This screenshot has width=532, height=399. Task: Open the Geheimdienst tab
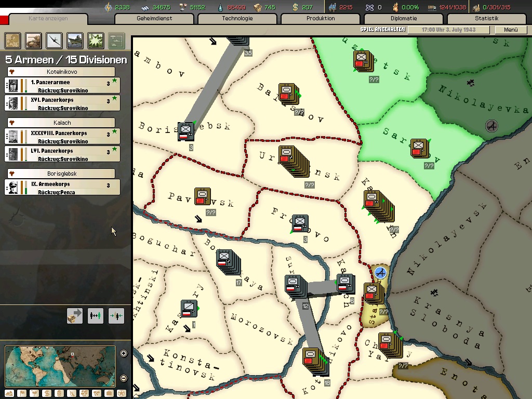coord(154,19)
